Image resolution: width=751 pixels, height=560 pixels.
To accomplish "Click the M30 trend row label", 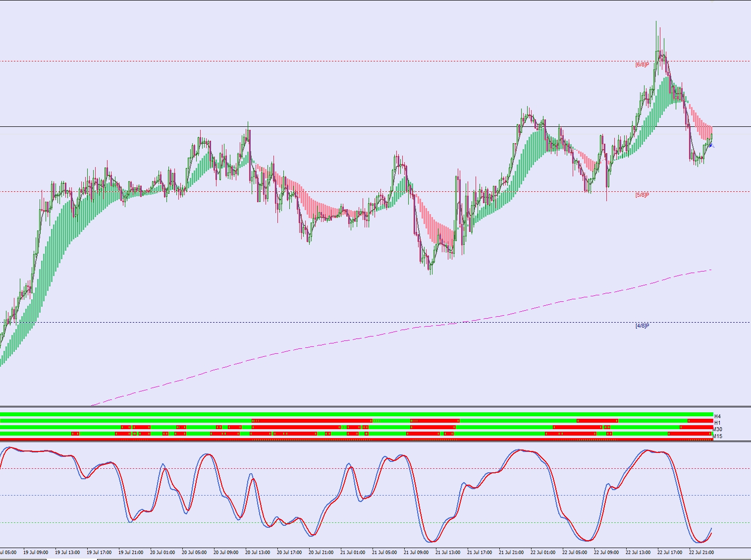I will pyautogui.click(x=717, y=429).
